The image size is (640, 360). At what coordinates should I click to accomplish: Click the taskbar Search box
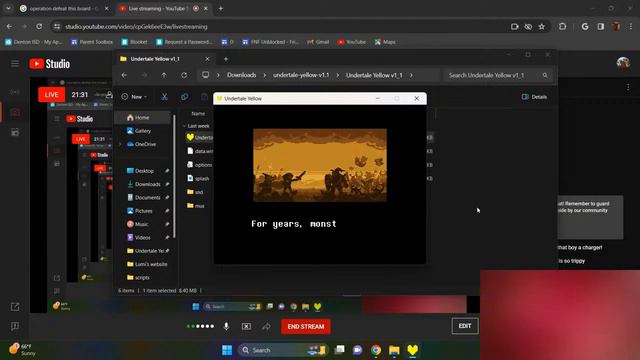[x=283, y=350]
